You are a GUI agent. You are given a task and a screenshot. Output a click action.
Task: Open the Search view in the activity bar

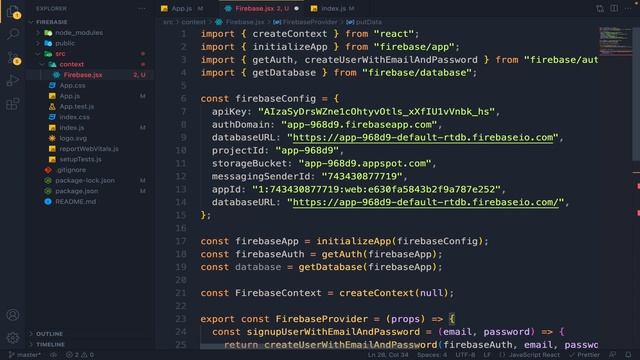point(13,34)
